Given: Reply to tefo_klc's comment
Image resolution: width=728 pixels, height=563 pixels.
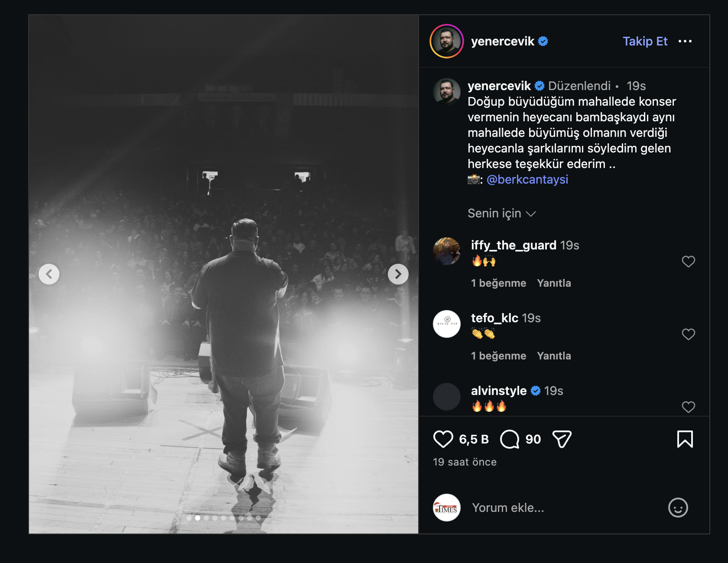Looking at the screenshot, I should click(x=554, y=356).
